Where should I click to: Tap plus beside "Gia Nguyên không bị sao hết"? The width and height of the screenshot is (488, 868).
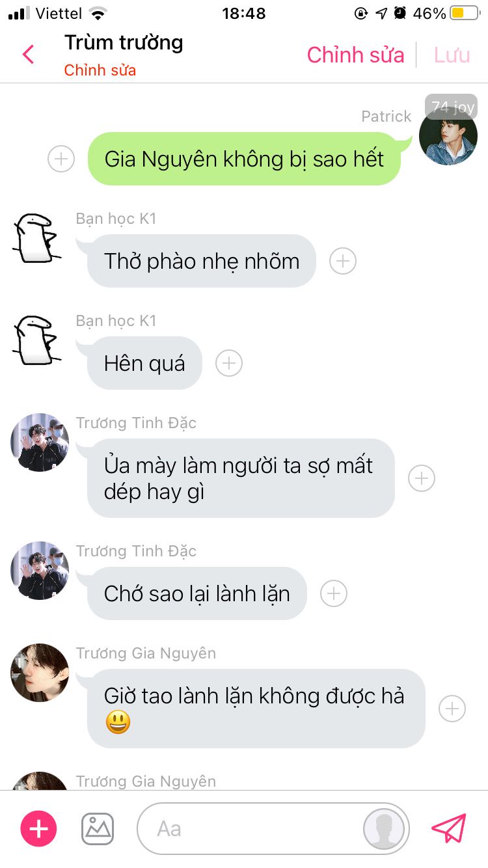(x=61, y=159)
